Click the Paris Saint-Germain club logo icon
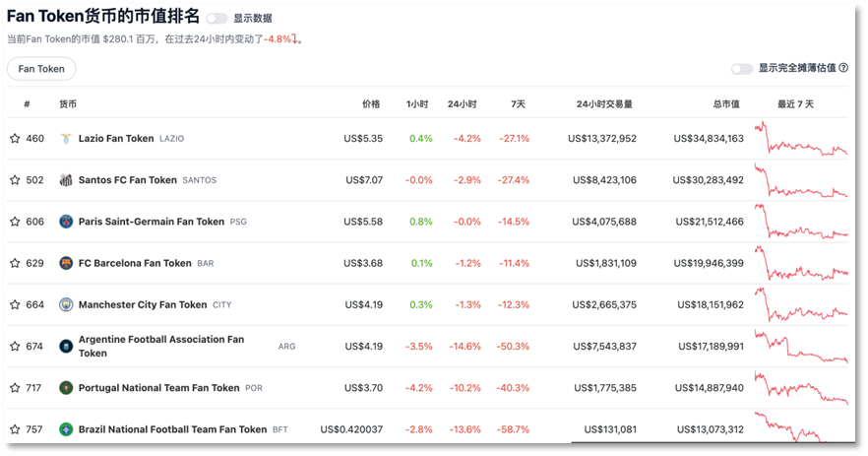Image resolution: width=868 pixels, height=456 pixels. point(66,222)
